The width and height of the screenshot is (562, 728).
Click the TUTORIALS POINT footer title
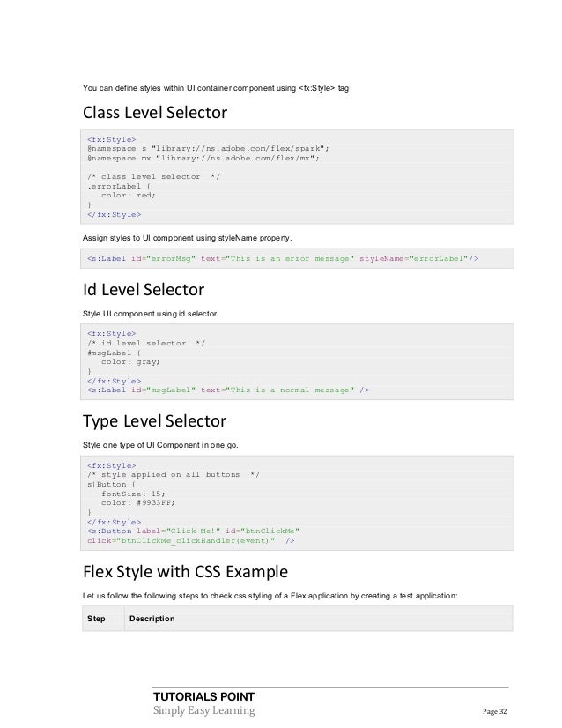203,696
